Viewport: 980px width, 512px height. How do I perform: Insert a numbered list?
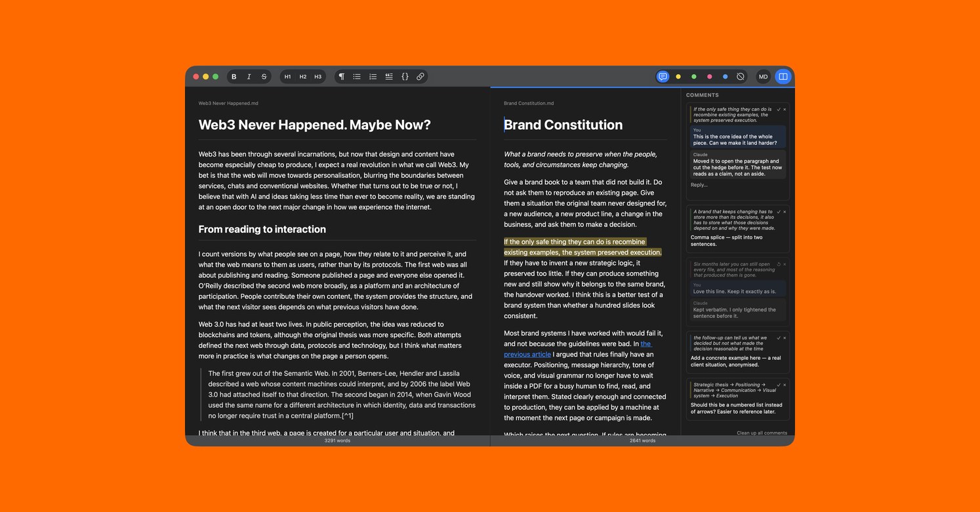[x=373, y=77]
